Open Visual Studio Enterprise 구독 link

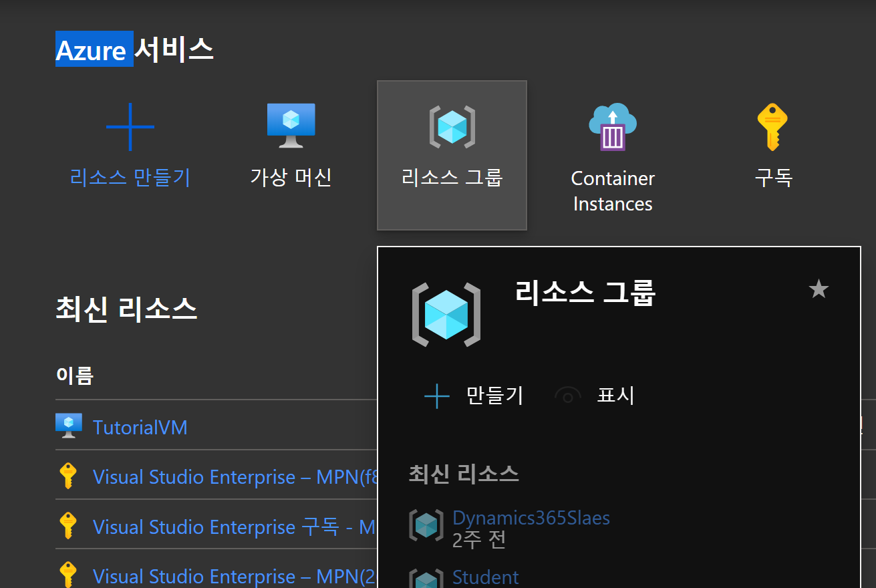pos(235,527)
